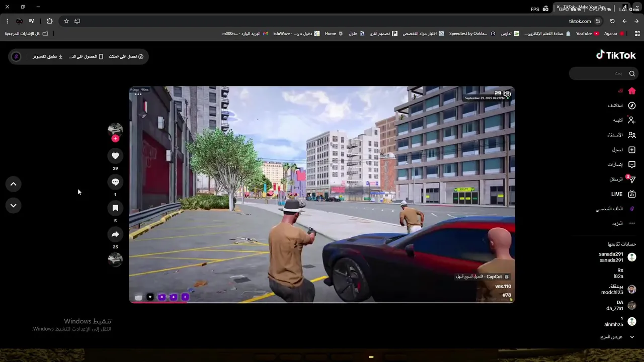
Task: Click the search magnifier icon
Action: (632, 73)
